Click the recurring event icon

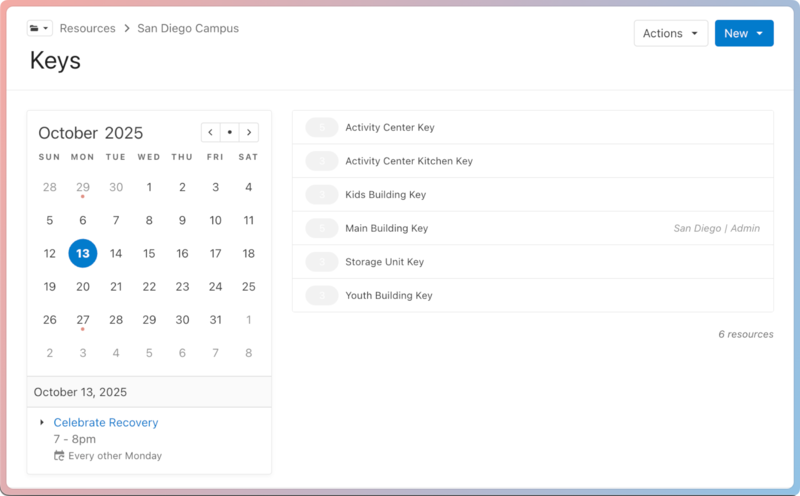pos(59,456)
